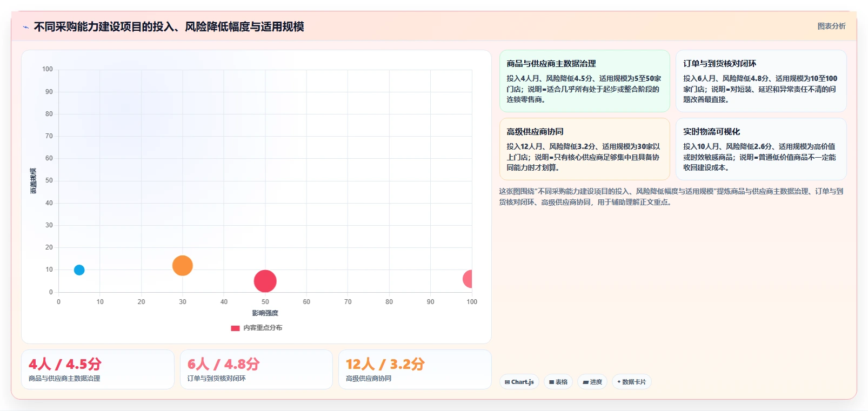
Task: Click the 商品与供应商主数据治理 caption under 4人
Action: pos(64,379)
